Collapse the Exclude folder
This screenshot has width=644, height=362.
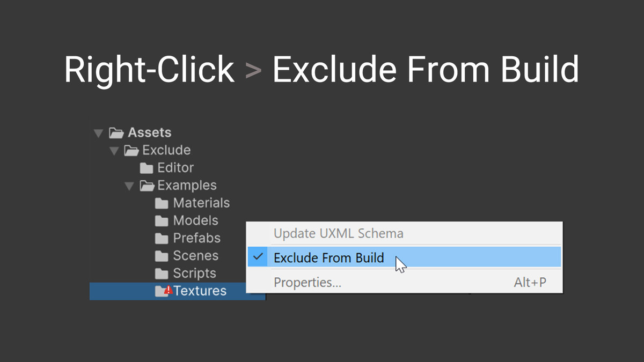click(114, 151)
